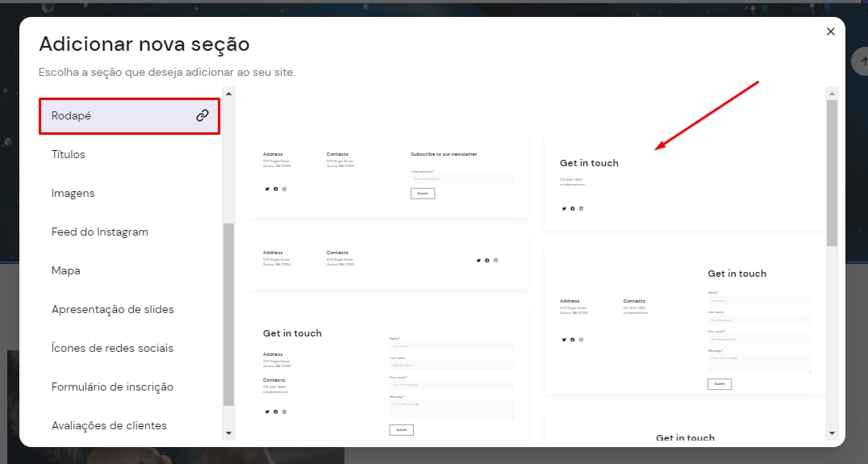Choose the Imagens section category

coord(73,193)
